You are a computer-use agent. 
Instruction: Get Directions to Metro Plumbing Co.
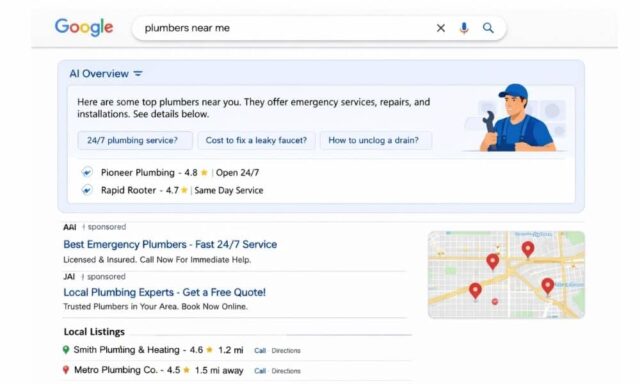click(286, 371)
